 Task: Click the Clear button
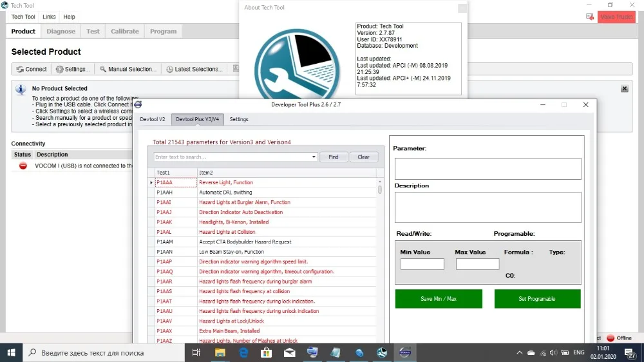tap(363, 157)
